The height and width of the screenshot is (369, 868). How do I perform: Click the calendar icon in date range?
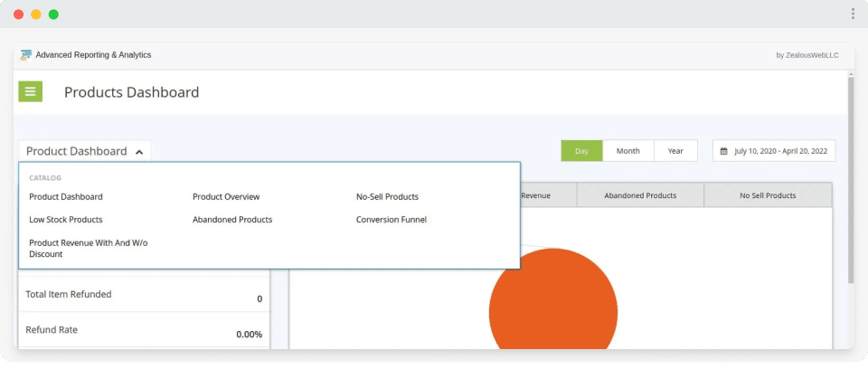pos(724,151)
